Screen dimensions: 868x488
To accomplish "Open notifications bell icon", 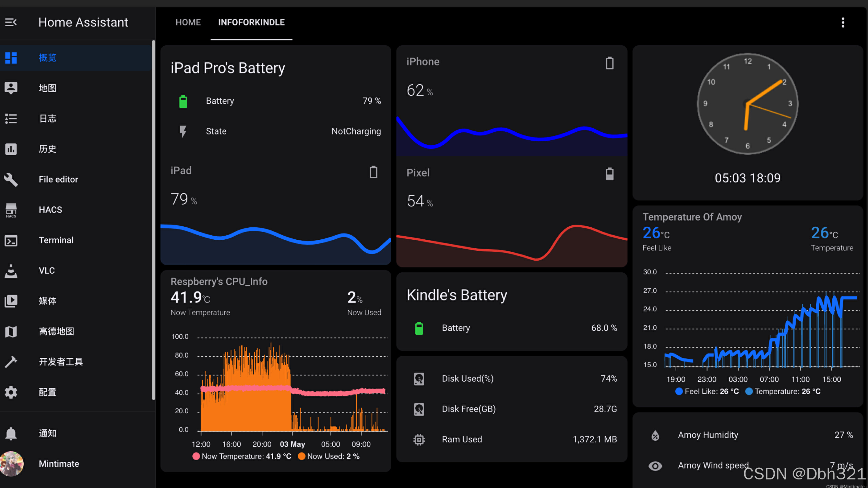I will pyautogui.click(x=11, y=433).
